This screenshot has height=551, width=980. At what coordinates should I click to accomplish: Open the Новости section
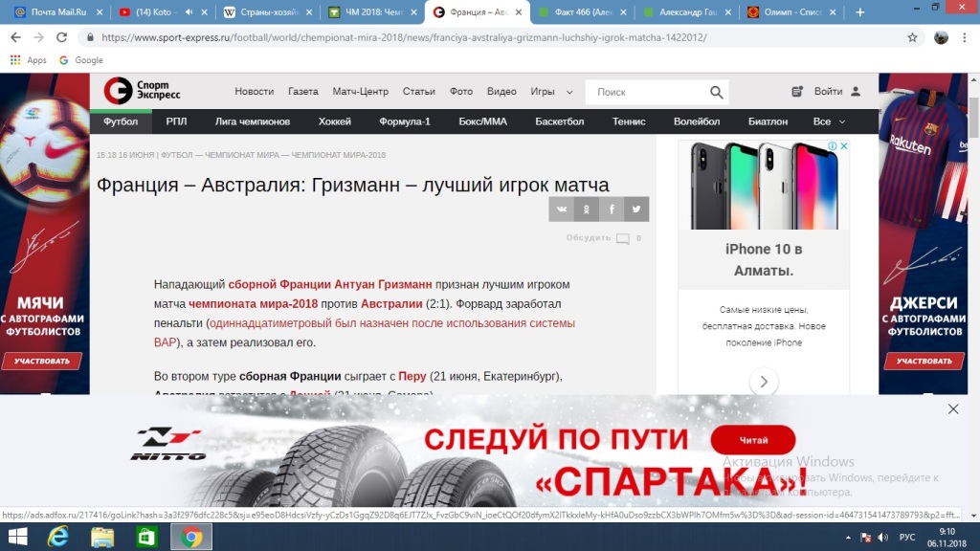[x=255, y=91]
